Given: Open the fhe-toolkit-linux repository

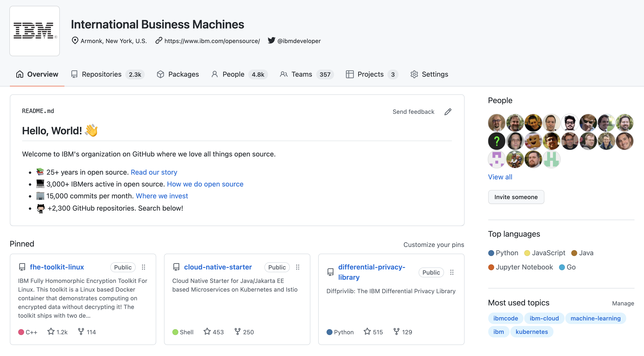Looking at the screenshot, I should [x=57, y=267].
